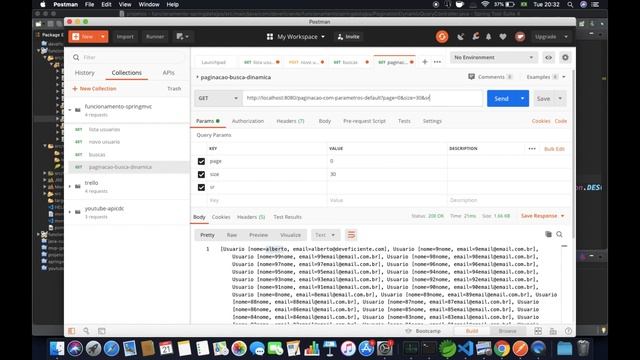Open Spring Tool Suite from the Dock

(x=447, y=349)
